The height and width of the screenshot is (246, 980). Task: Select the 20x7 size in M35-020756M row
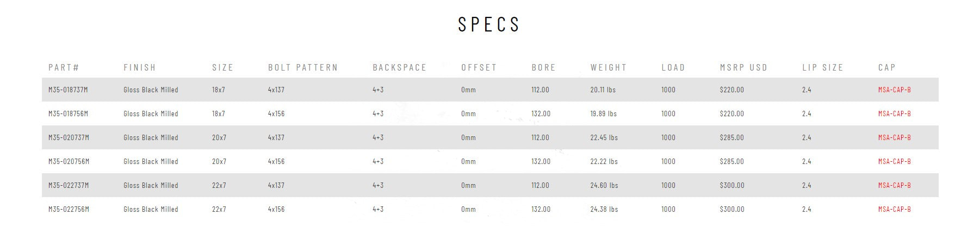219,161
